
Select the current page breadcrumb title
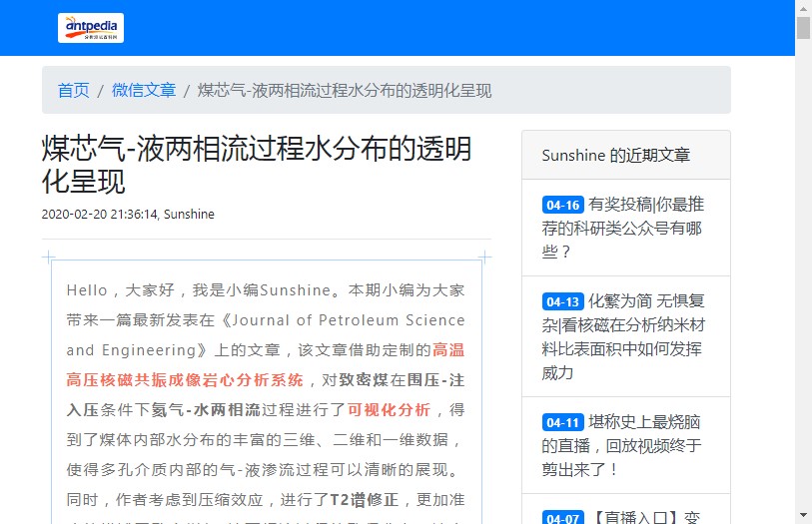pyautogui.click(x=345, y=90)
